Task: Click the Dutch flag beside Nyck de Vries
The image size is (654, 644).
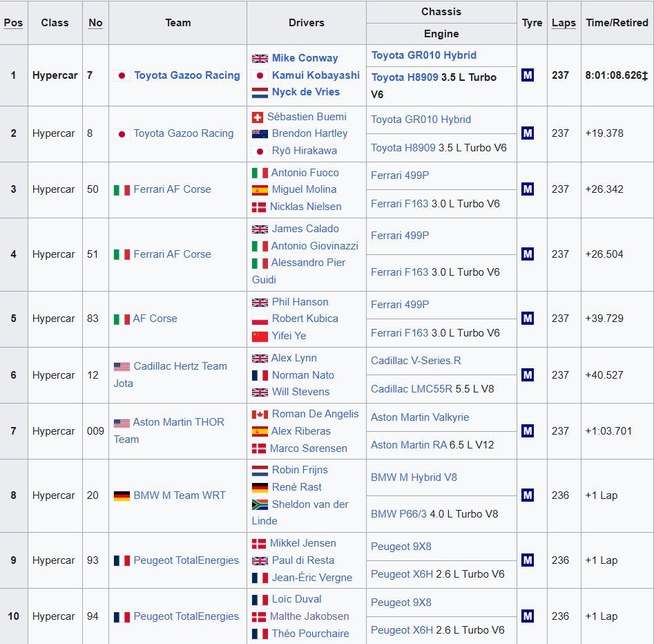Action: [260, 93]
